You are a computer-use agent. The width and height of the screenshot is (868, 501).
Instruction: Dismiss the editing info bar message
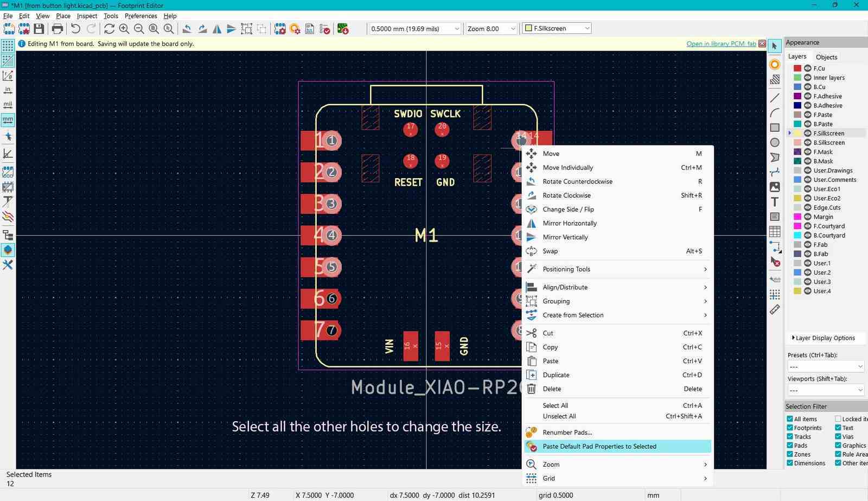(x=762, y=43)
